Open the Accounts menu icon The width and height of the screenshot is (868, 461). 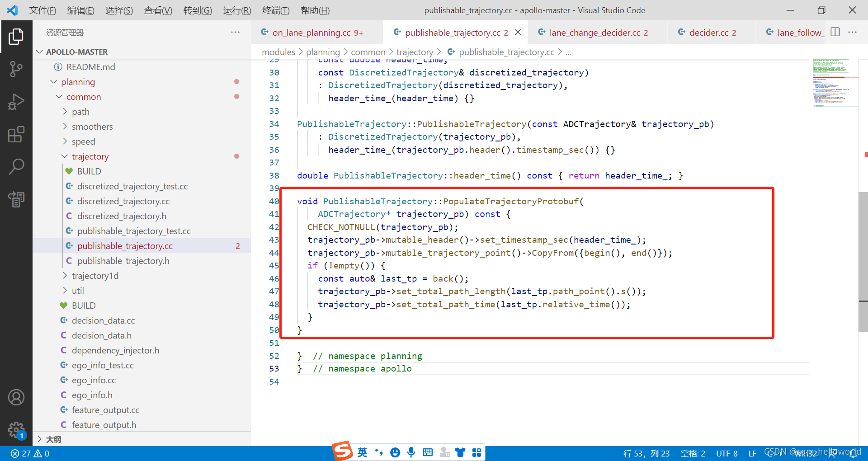click(16, 397)
